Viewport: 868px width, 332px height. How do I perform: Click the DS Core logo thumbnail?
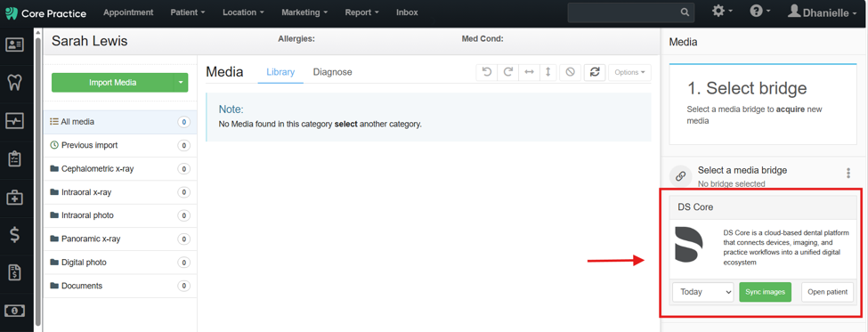(x=689, y=244)
